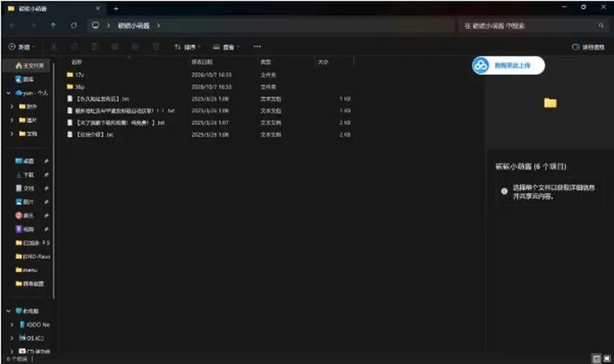
Task: Expand the 文档 folder under OneDrive
Action: [12, 134]
